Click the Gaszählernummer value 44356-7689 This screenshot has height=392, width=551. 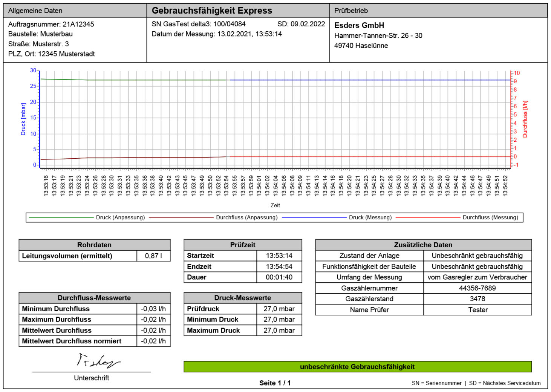(477, 288)
